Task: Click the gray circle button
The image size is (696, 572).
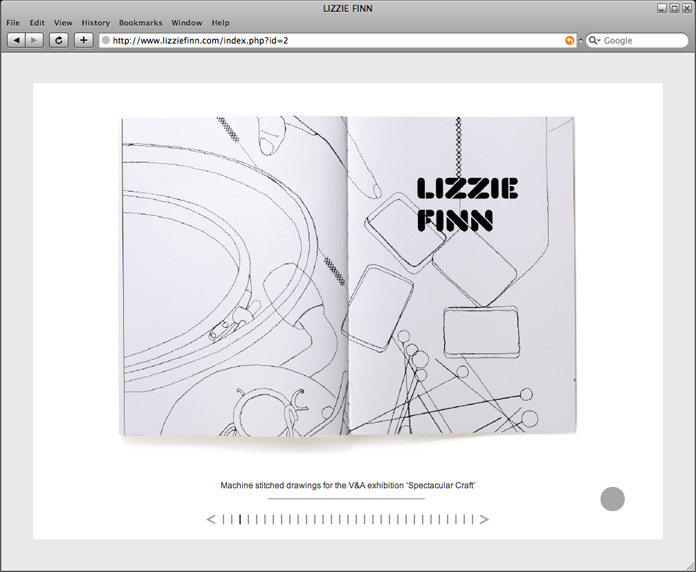Action: [x=613, y=499]
